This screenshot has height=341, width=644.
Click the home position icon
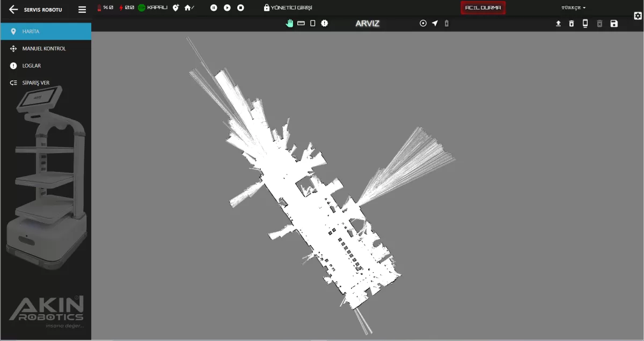188,8
